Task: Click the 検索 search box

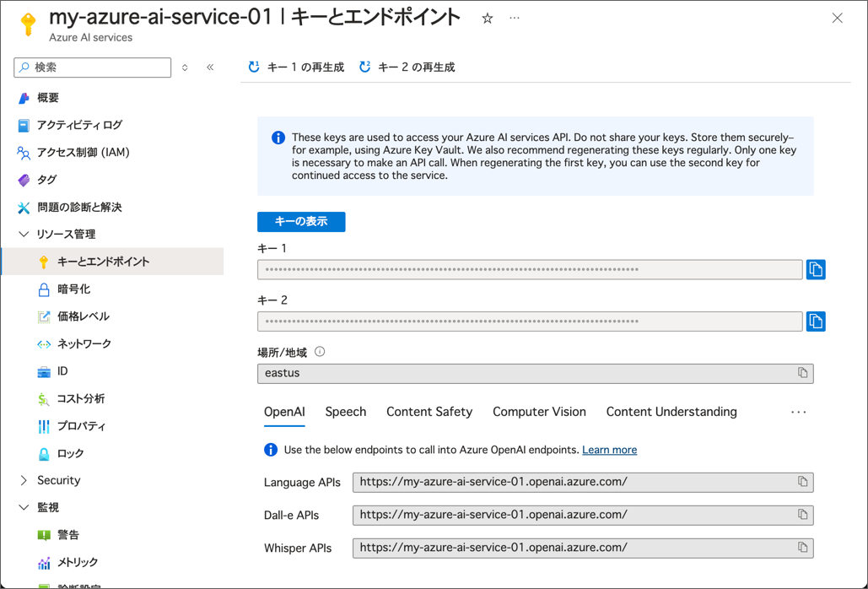Action: [93, 68]
